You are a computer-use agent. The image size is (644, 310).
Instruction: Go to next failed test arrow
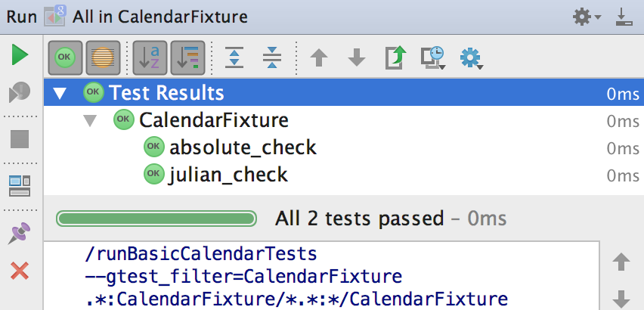[x=356, y=57]
